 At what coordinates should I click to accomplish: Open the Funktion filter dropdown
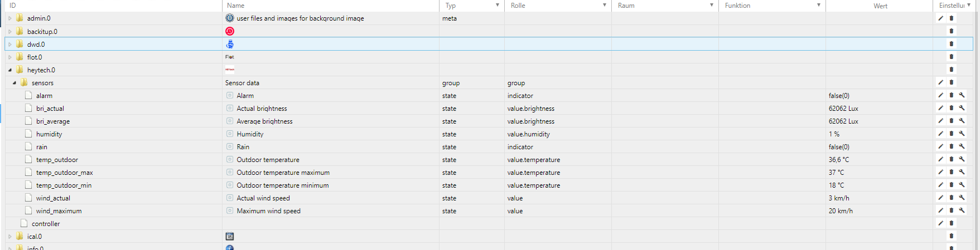pos(819,6)
